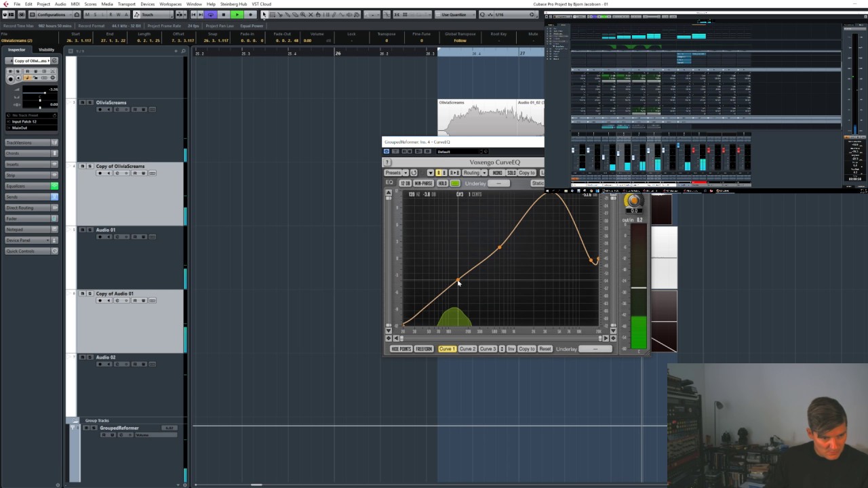The height and width of the screenshot is (488, 868).
Task: Toggle SOLO in CurveEQ
Action: coord(511,173)
